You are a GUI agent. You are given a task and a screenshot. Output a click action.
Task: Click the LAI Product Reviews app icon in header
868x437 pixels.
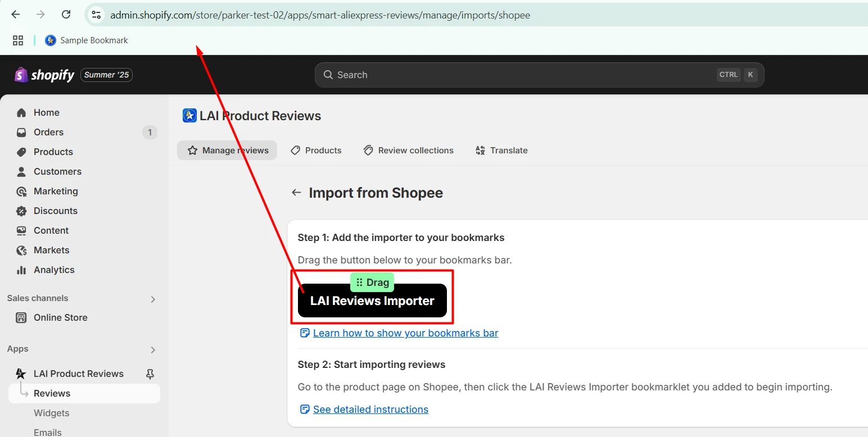[189, 116]
